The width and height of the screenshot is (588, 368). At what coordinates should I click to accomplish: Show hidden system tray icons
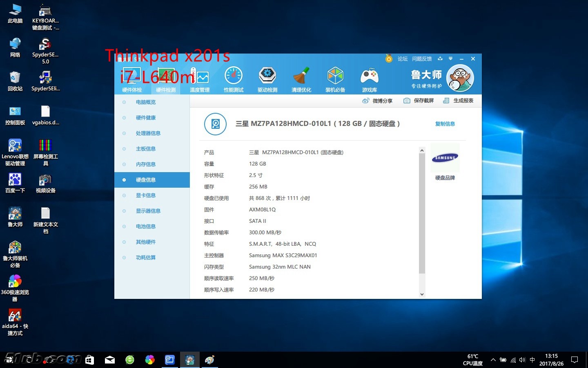pos(493,360)
